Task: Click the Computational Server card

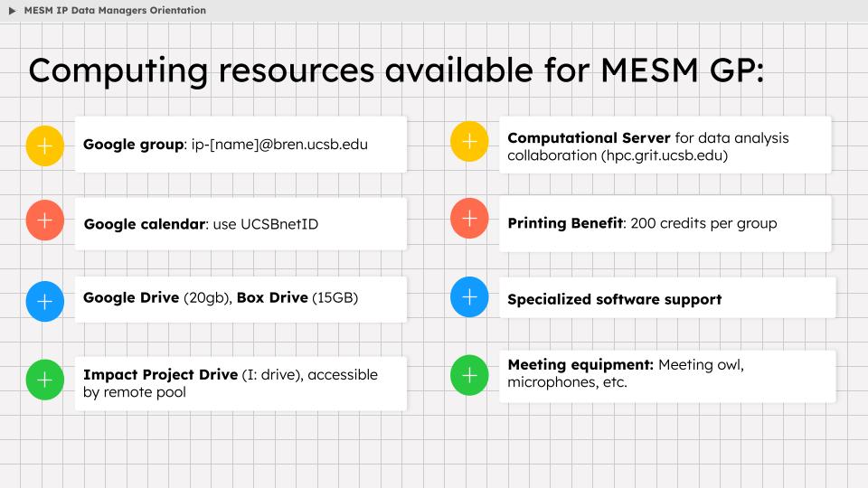Action: point(665,145)
